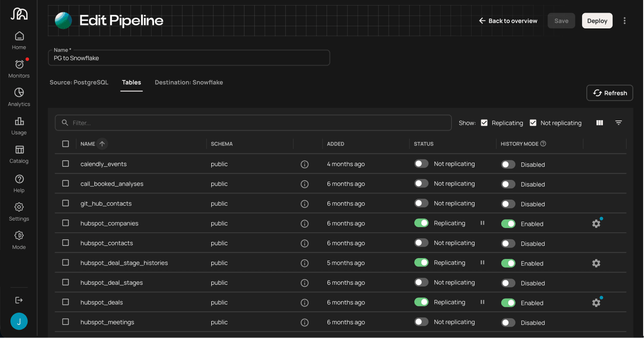Image resolution: width=644 pixels, height=338 pixels.
Task: Check the hubspot_contacts row checkbox
Action: (65, 243)
